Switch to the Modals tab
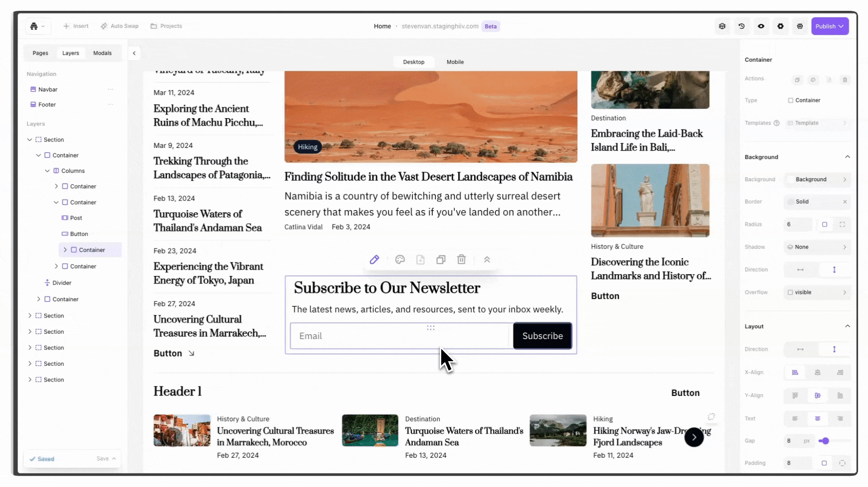This screenshot has width=868, height=487. (102, 53)
